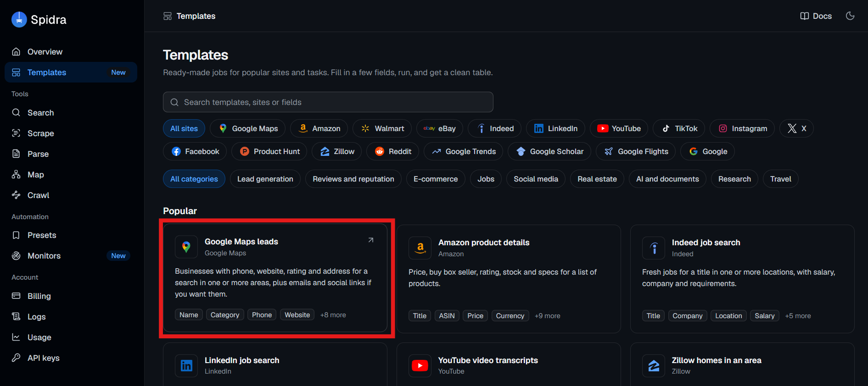868x386 pixels.
Task: Click the Facebook site filter
Action: coord(195,151)
